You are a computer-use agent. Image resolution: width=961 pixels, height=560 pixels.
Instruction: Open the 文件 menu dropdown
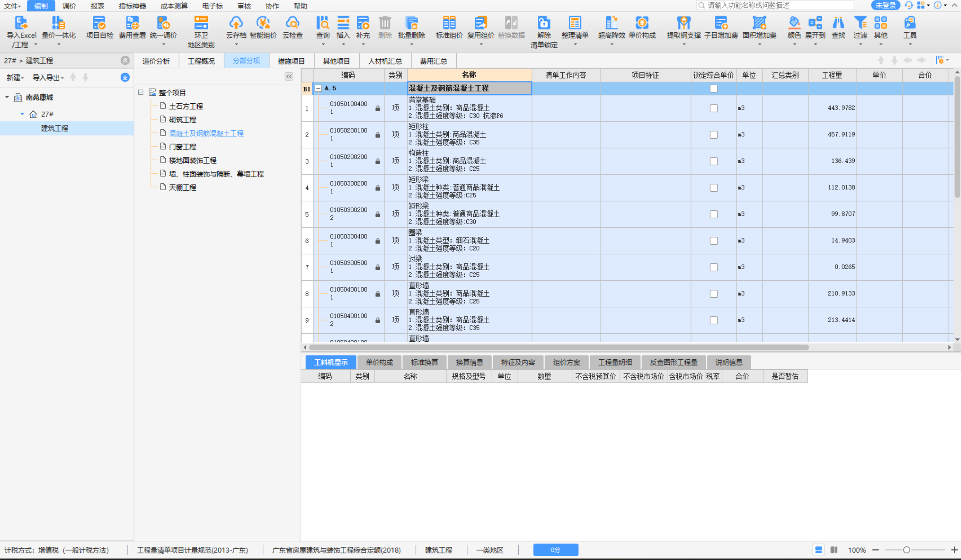click(x=12, y=6)
